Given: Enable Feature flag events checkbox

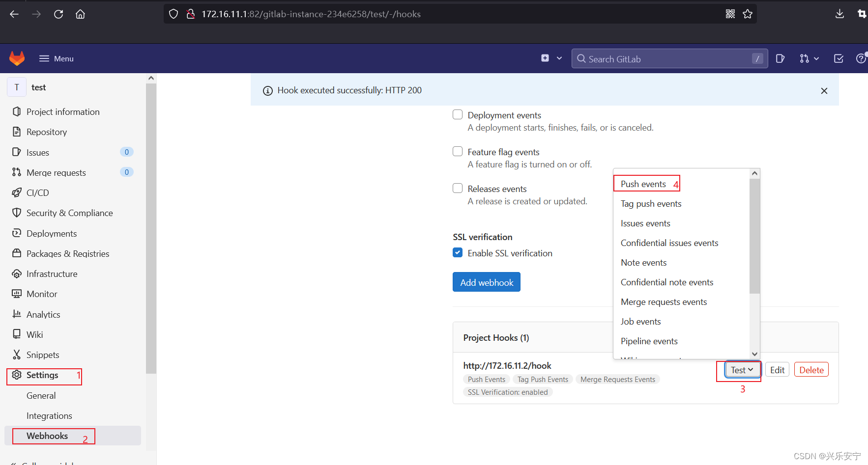Looking at the screenshot, I should click(458, 151).
